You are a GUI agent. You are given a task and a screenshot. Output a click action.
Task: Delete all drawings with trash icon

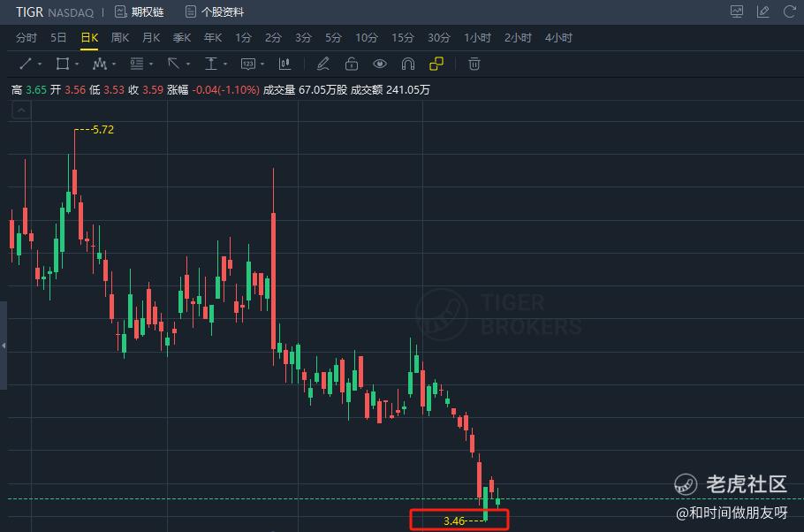click(474, 65)
